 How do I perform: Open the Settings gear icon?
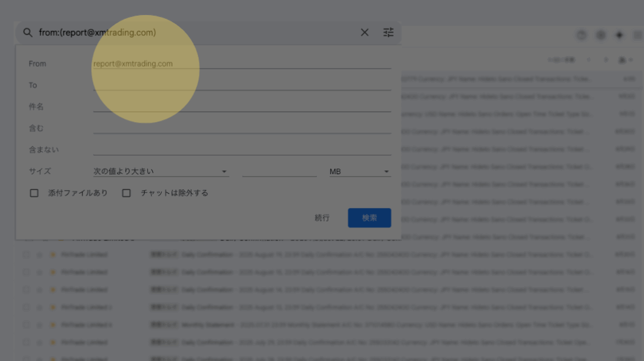(601, 35)
